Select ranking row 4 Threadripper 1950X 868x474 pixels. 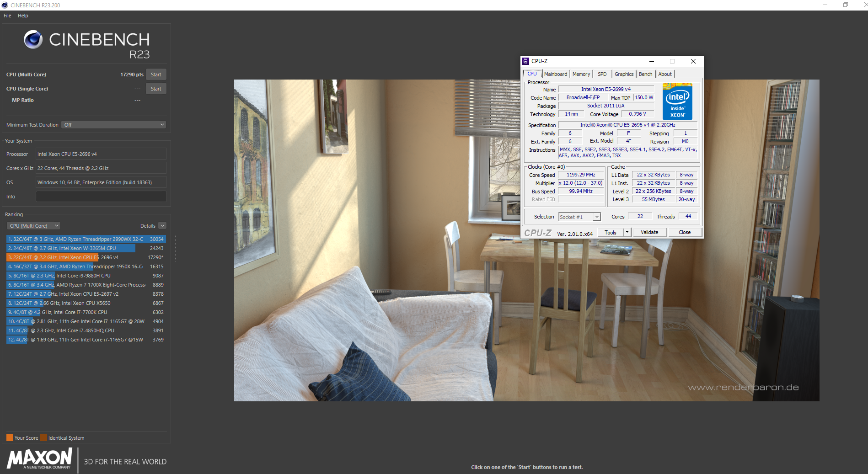86,266
